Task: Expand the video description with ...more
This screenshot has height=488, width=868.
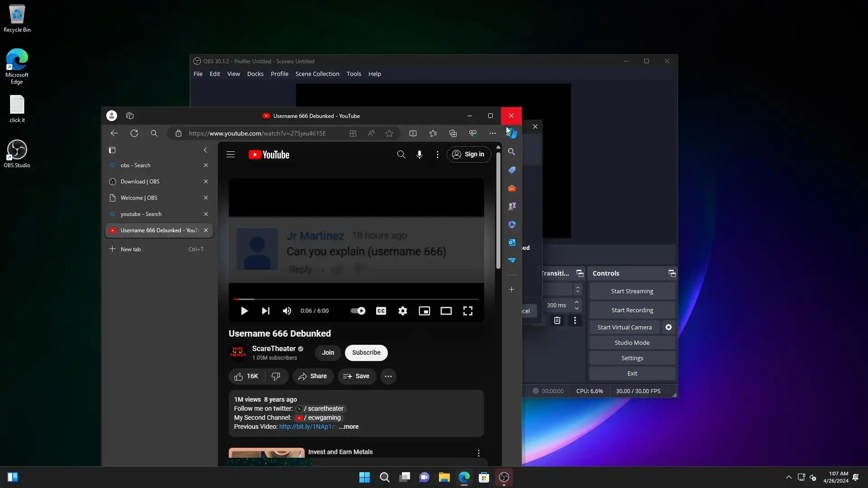Action: pyautogui.click(x=349, y=427)
